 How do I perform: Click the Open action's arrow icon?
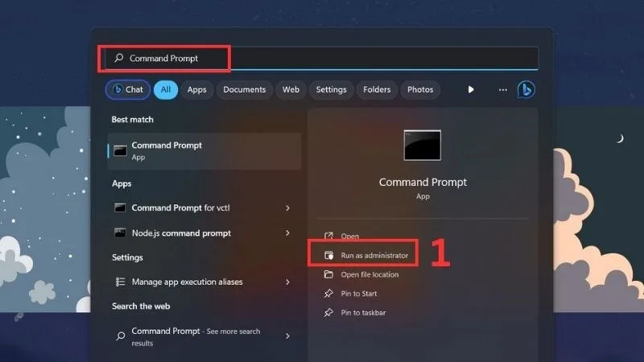(x=328, y=236)
